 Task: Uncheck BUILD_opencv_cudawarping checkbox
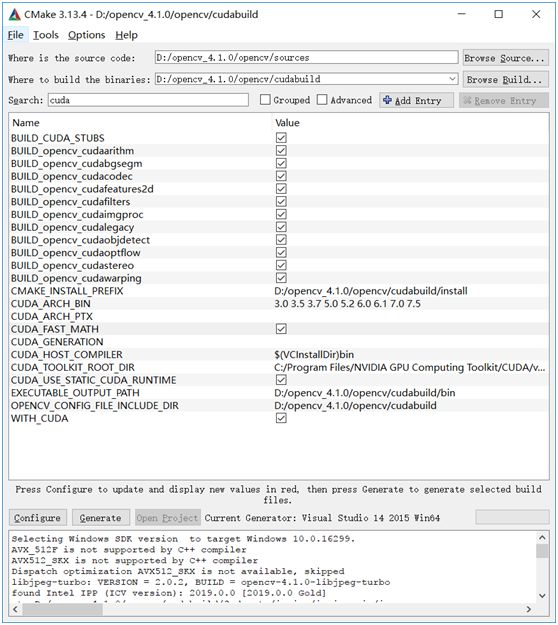pos(281,278)
